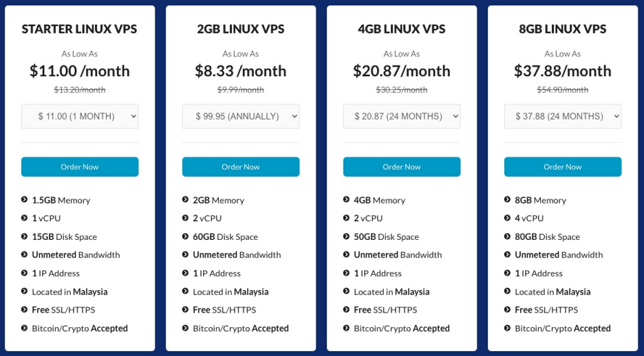Order the 2GB Linux VPS plan
Screen dimensions: 644x356
241,167
